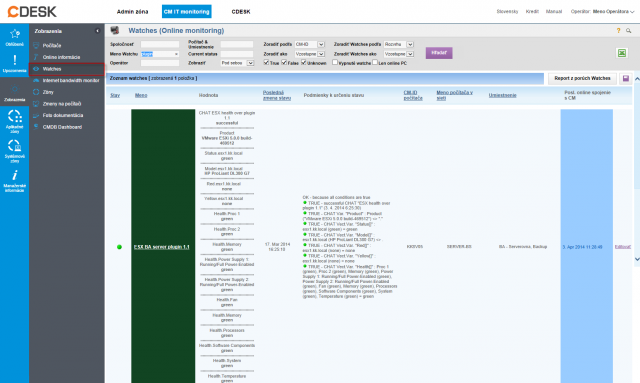Expand the Meno Watchu combo box
640x383 pixels.
[x=176, y=54]
